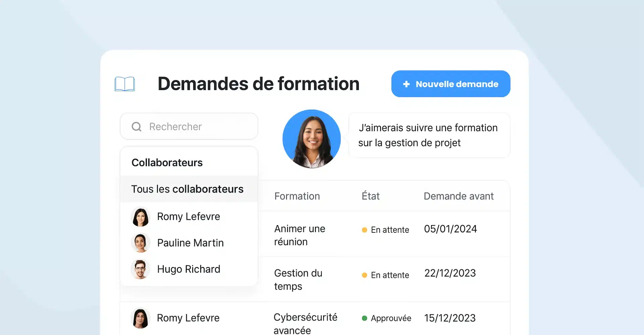Choose Hugo Richard from collaborator list
This screenshot has height=335, width=644.
(x=189, y=269)
